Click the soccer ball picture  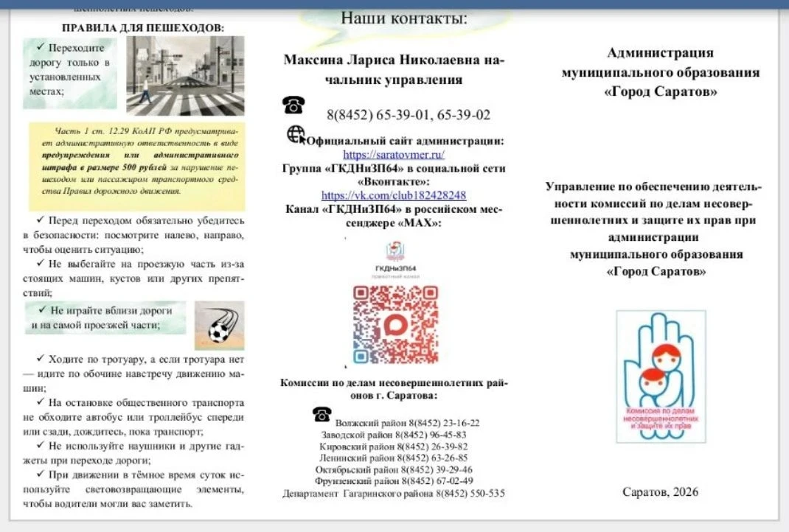click(x=220, y=326)
